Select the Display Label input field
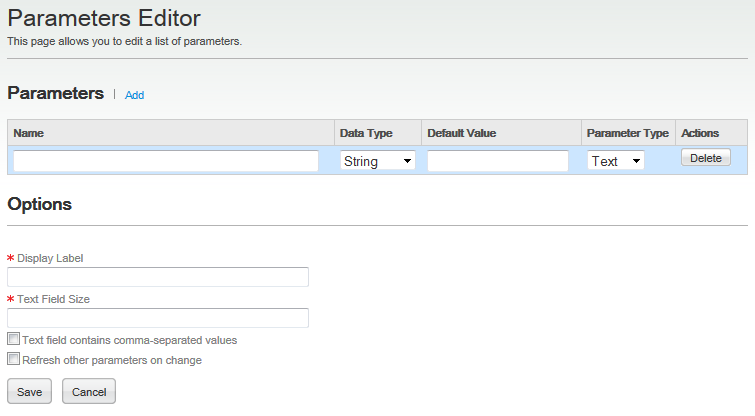 (158, 277)
